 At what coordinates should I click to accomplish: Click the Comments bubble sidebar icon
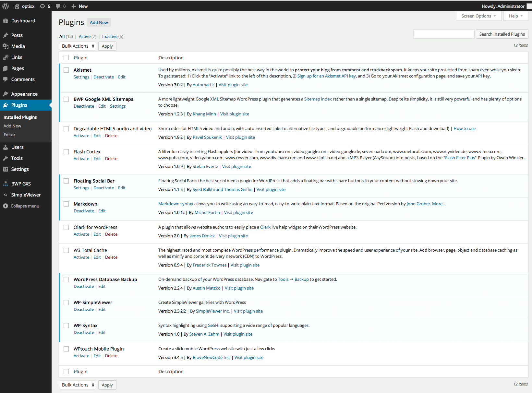pyautogui.click(x=6, y=79)
